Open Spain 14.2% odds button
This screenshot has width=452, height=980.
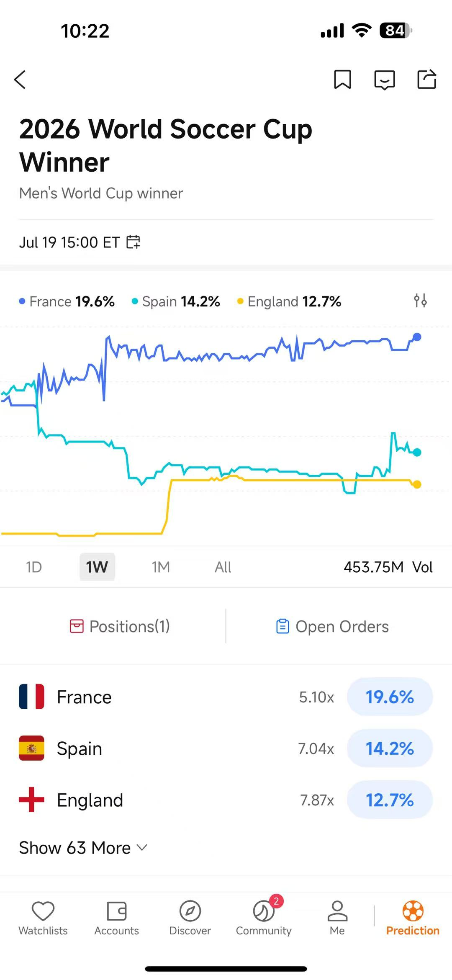390,749
